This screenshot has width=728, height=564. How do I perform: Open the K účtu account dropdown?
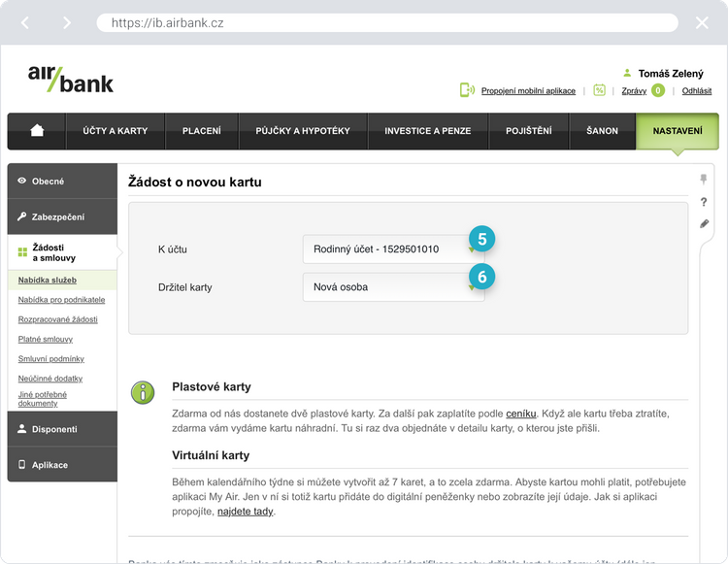(393, 249)
